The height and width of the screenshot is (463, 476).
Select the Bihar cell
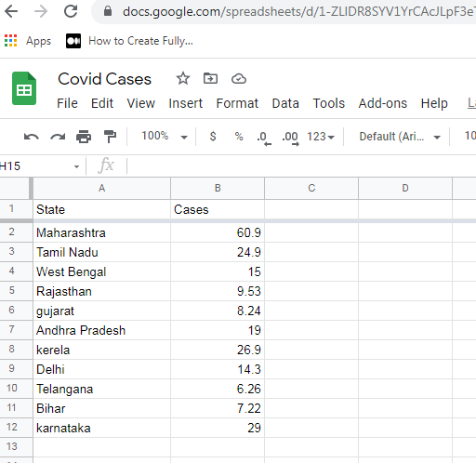click(x=101, y=408)
